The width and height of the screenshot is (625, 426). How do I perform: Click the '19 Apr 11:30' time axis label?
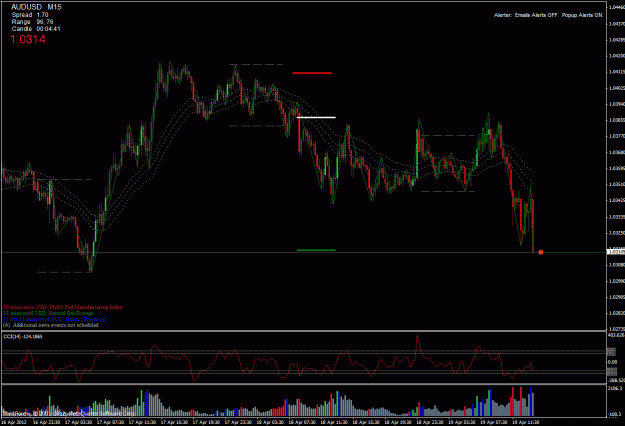pyautogui.click(x=525, y=422)
